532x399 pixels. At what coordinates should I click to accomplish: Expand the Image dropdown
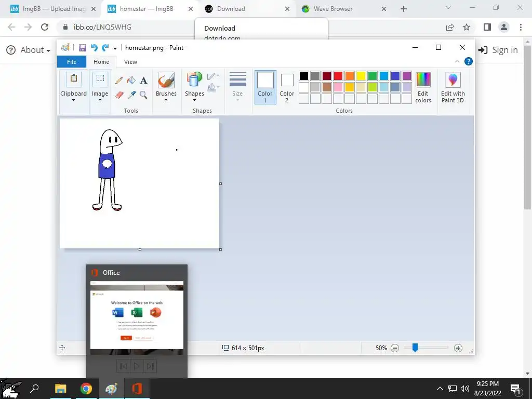point(100,100)
